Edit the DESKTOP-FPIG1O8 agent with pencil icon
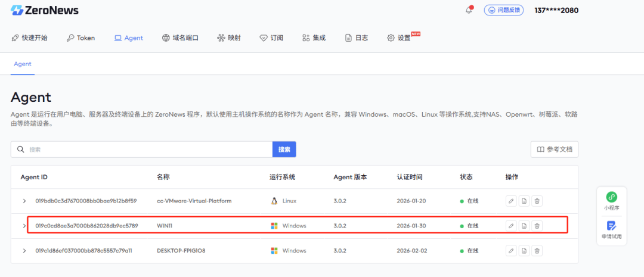This screenshot has height=277, width=644. click(511, 251)
